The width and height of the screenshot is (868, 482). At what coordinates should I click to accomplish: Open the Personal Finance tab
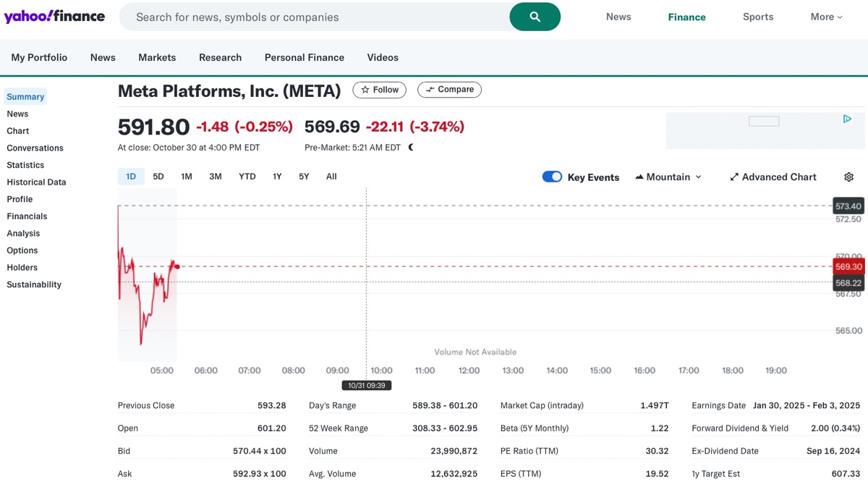coord(304,57)
